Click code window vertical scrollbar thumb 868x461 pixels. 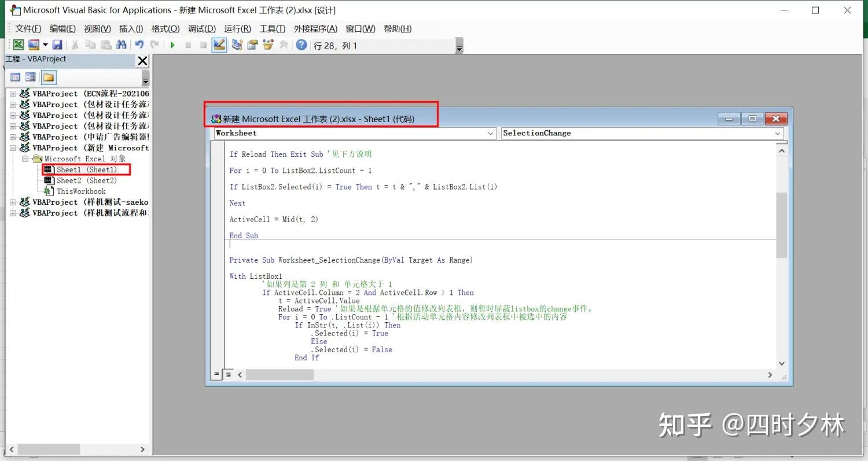[781, 225]
